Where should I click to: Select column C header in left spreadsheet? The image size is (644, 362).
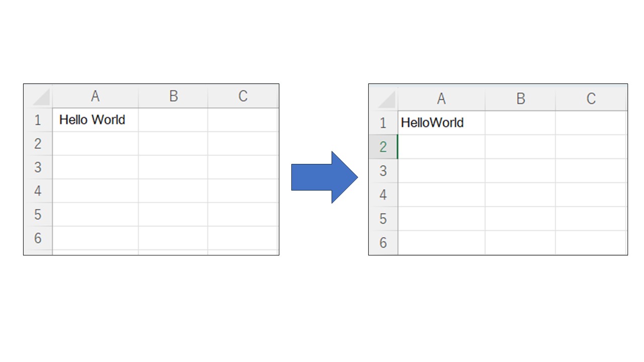[x=243, y=96]
